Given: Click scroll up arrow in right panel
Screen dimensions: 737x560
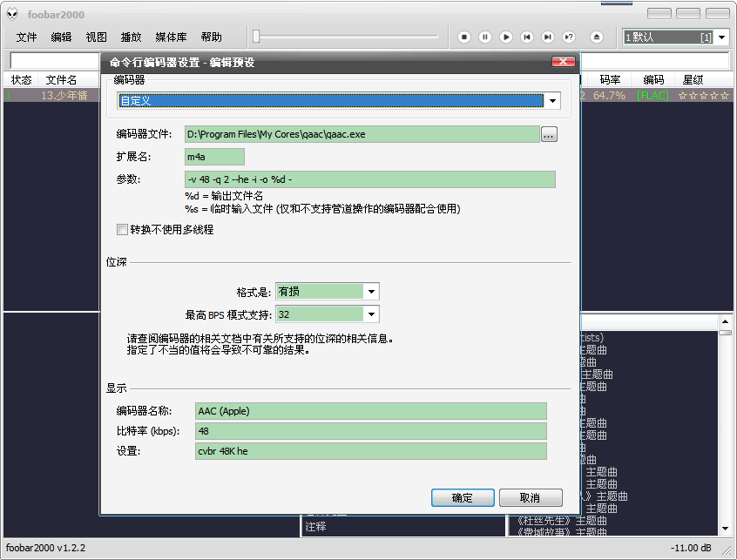Looking at the screenshot, I should 726,322.
